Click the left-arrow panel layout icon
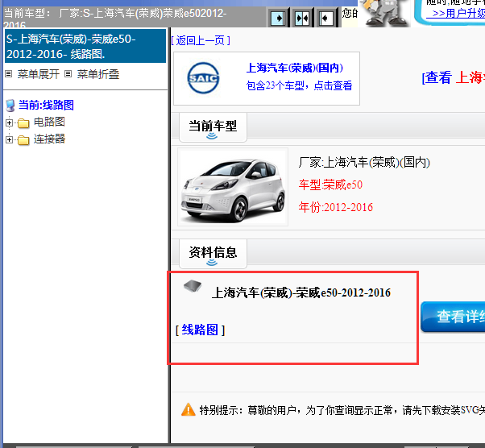The width and height of the screenshot is (485, 448). pyautogui.click(x=325, y=19)
